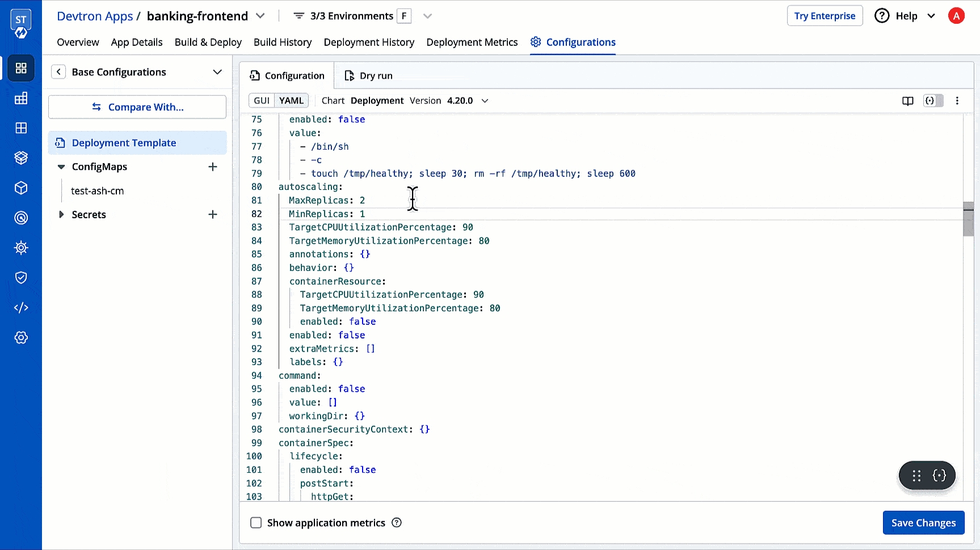980x550 pixels.
Task: Open the readme book icon in editor toolbar
Action: click(907, 101)
